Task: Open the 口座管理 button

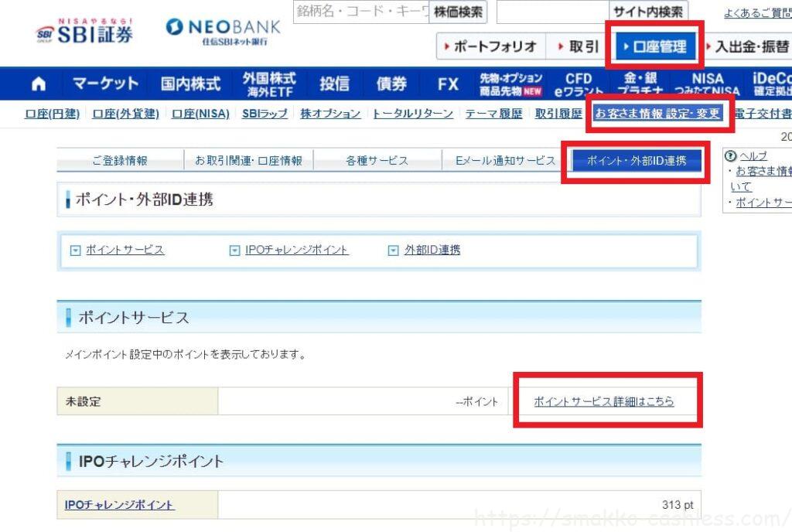Action: point(654,46)
